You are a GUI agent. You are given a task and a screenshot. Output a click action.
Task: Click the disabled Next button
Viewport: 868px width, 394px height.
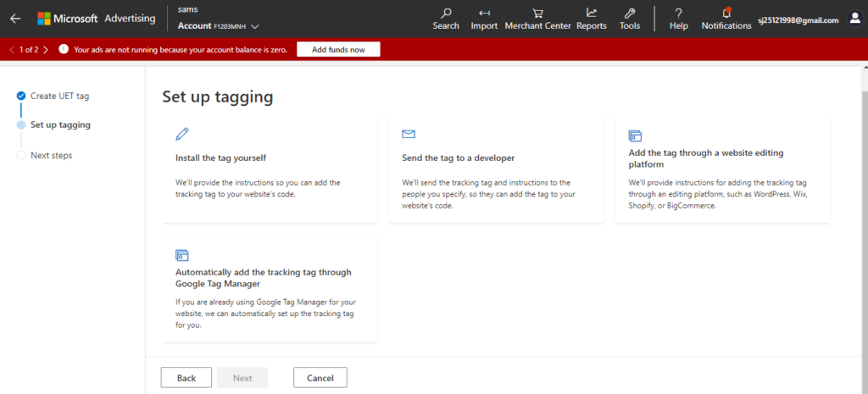point(242,378)
